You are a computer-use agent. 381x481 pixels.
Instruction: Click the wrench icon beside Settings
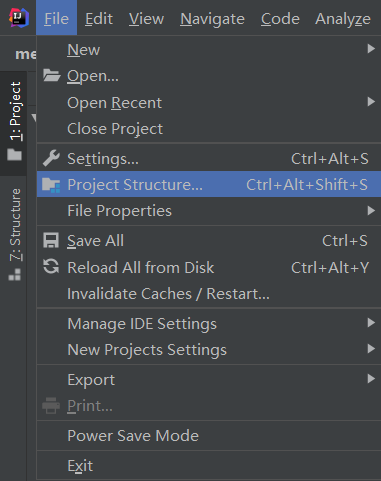(51, 158)
